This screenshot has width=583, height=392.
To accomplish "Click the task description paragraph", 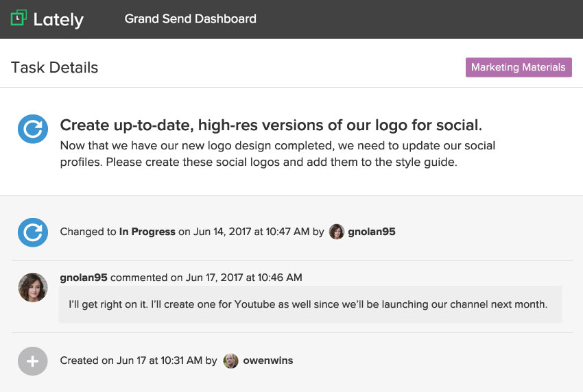I will tap(277, 154).
